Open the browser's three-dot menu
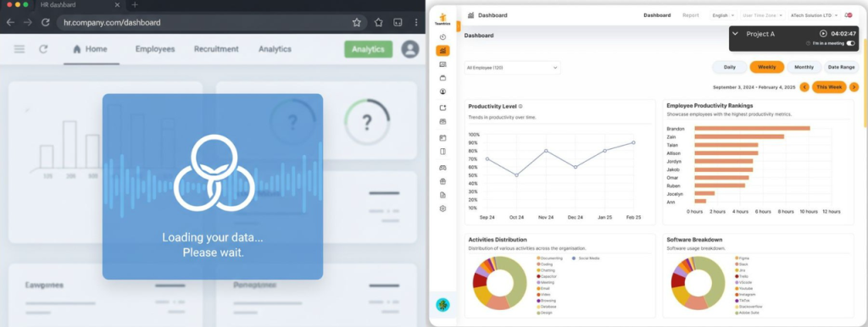The image size is (868, 327). pos(416,23)
